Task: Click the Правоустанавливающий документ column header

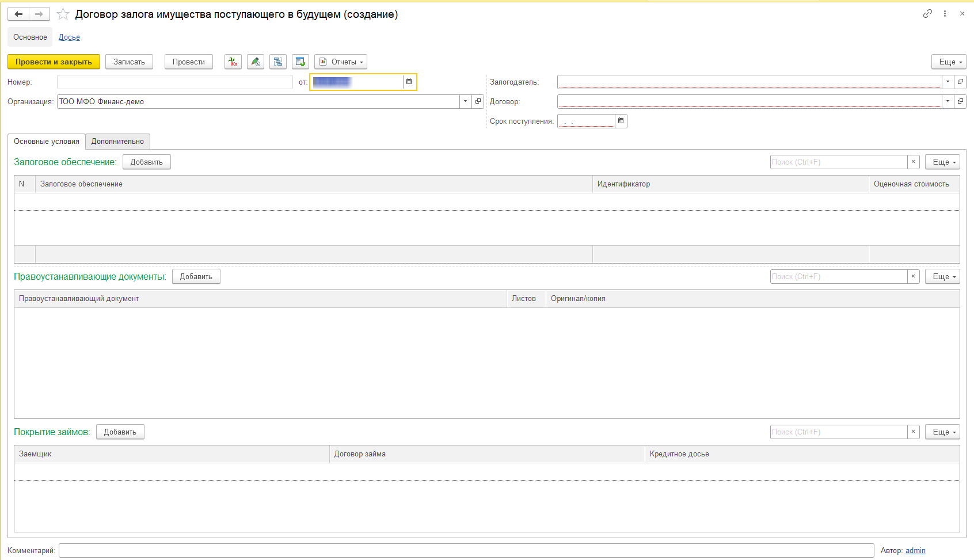Action: [x=260, y=299]
